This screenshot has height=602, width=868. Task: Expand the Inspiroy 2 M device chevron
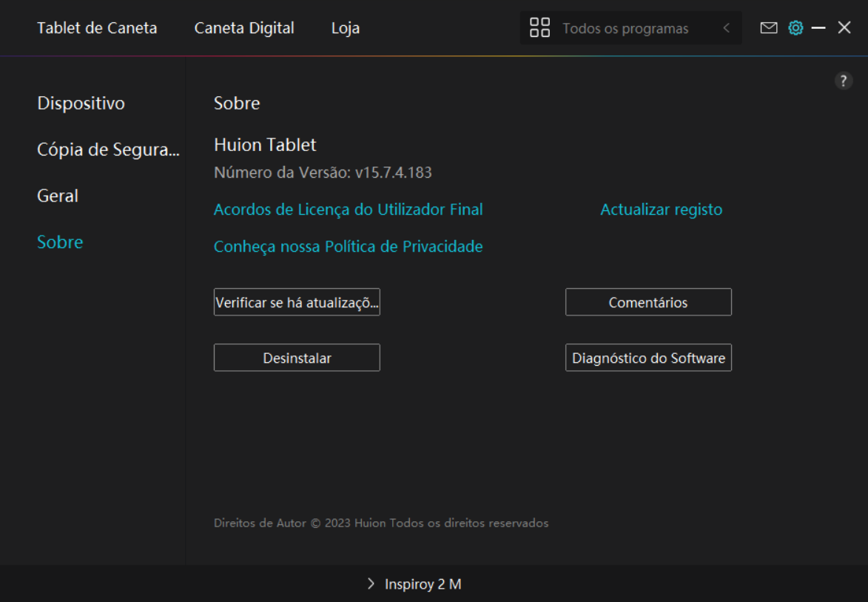click(371, 584)
